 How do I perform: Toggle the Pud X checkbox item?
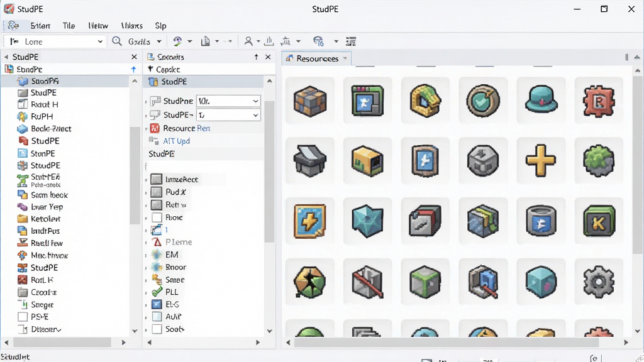pyautogui.click(x=156, y=192)
